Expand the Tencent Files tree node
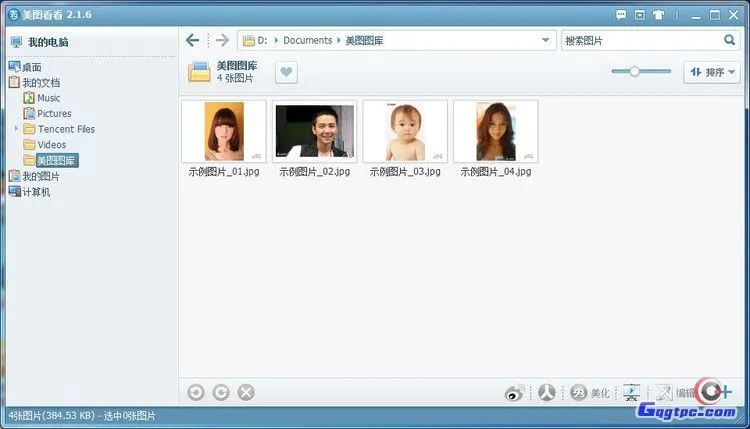The width and height of the screenshot is (750, 429). [x=16, y=129]
